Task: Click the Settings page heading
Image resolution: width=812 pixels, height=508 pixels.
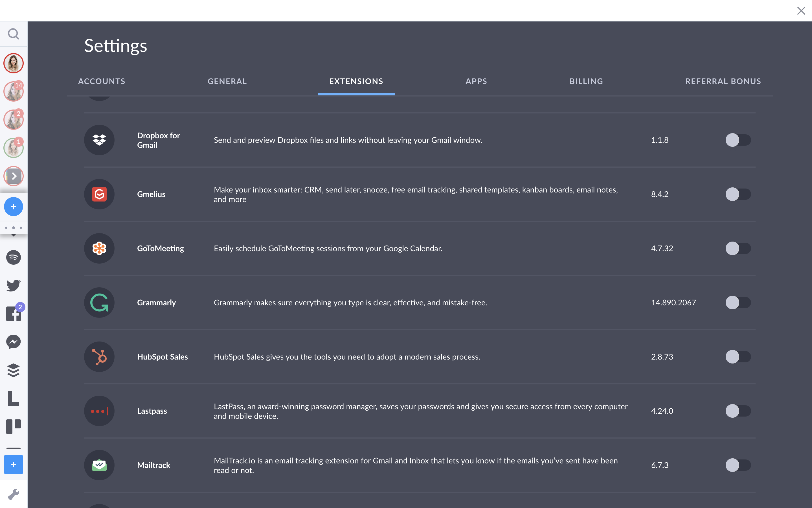Action: (x=115, y=46)
